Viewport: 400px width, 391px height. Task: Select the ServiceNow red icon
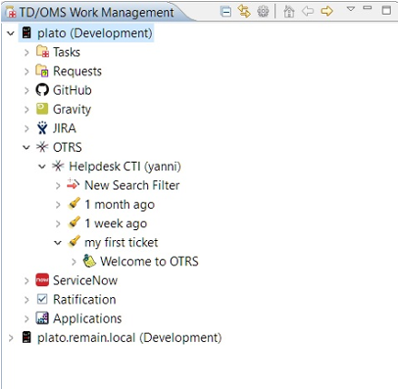point(42,280)
